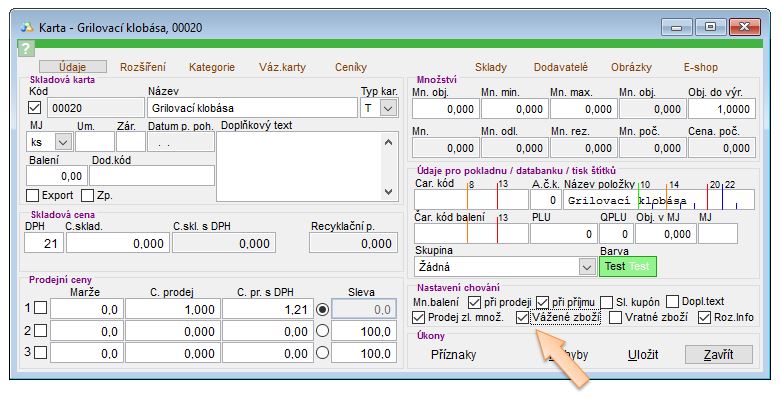Open the MJ unit dropdown
This screenshot has width=781, height=409.
[64, 142]
